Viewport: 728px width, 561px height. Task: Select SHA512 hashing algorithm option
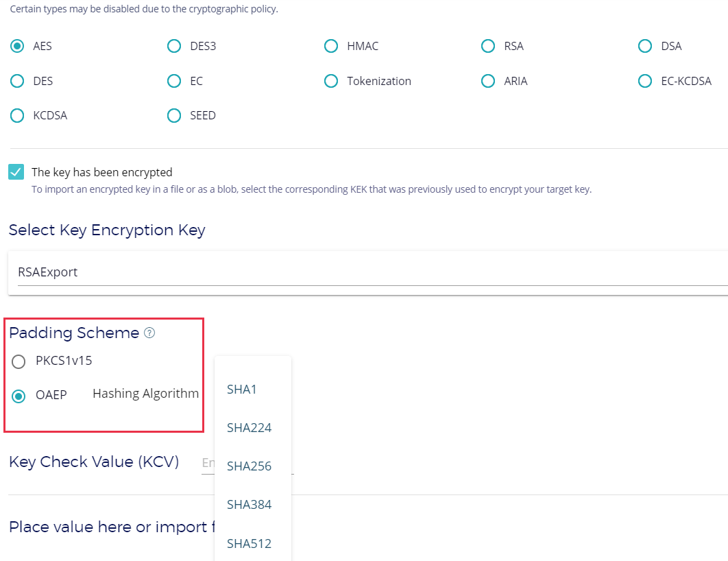pos(249,544)
